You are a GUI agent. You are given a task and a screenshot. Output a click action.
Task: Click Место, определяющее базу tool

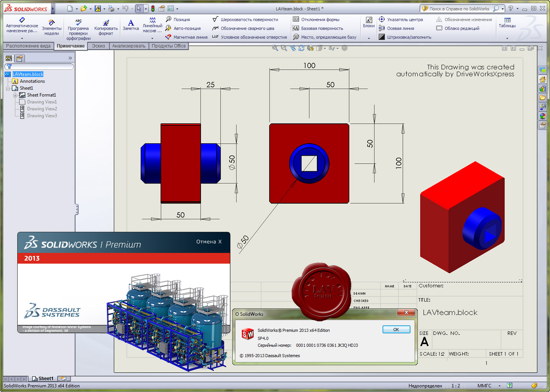point(325,37)
